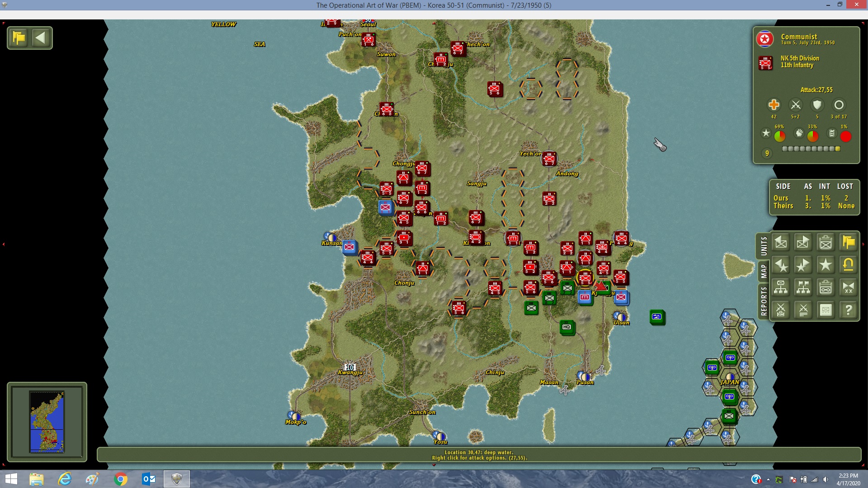
Task: Open Internet Explorer from taskbar
Action: [65, 479]
